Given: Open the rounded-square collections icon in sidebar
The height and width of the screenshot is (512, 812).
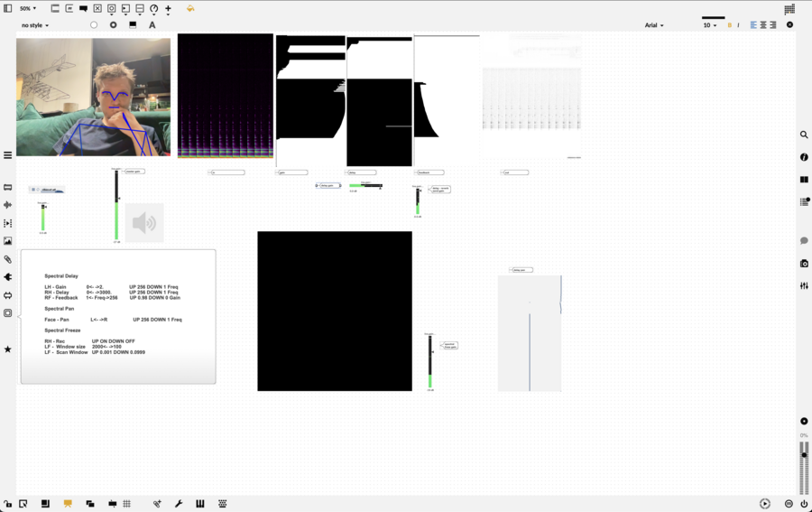Looking at the screenshot, I should point(8,313).
